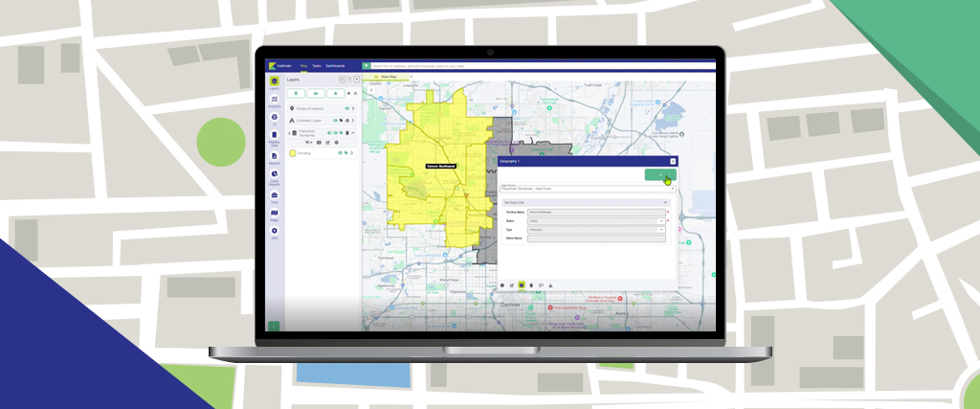Collapse sidebar with green arrow button
Image resolution: width=980 pixels, height=409 pixels.
(x=274, y=326)
